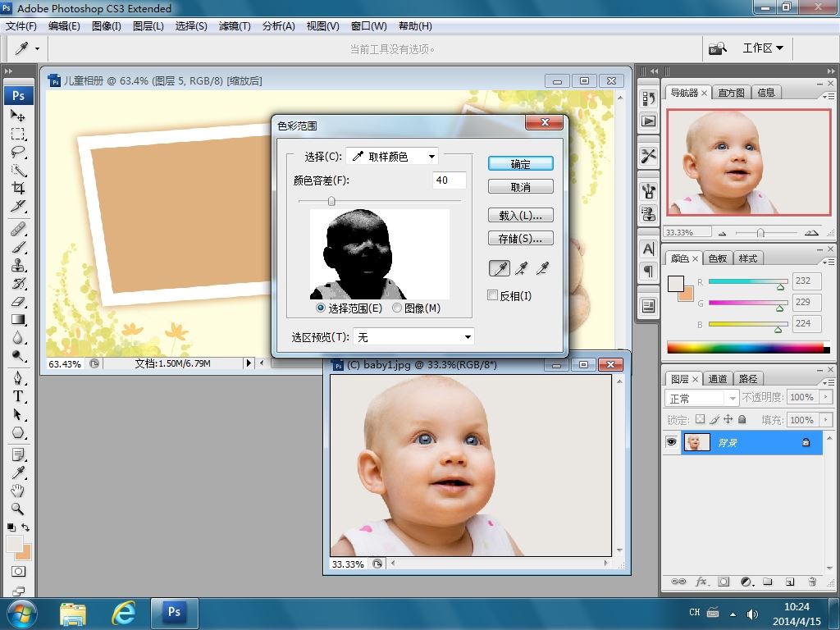Create a new layer in Layers panel
This screenshot has width=840, height=630.
click(790, 582)
